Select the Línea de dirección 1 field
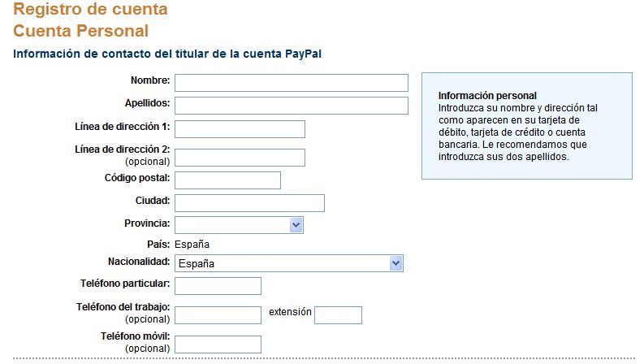 240,129
